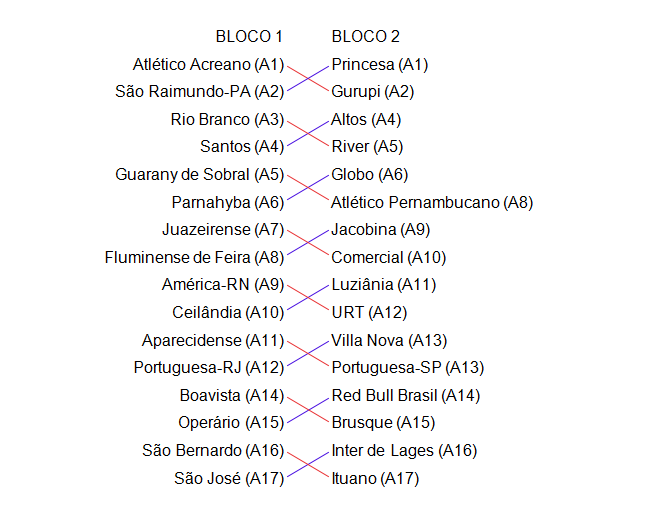
Task: Select Guarany de Sobral (A5)
Action: pos(200,175)
